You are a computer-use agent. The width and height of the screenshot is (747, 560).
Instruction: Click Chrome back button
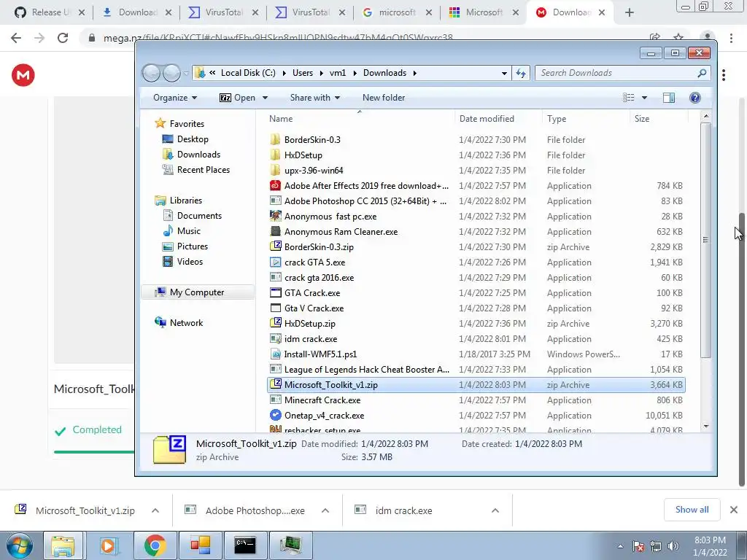[x=16, y=38]
